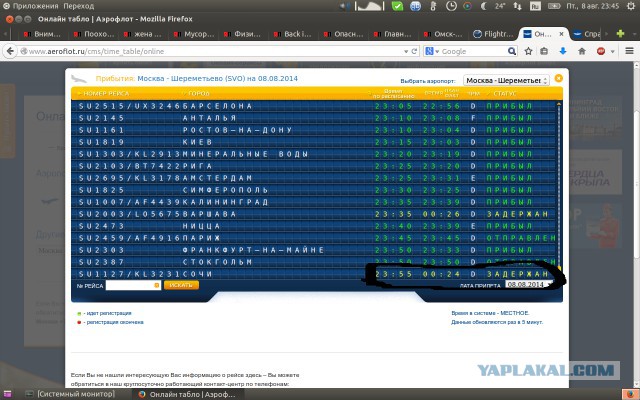Select the SU2103/BT7422 Рига row
Image resolution: width=640 pixels, height=400 pixels.
coord(313,166)
